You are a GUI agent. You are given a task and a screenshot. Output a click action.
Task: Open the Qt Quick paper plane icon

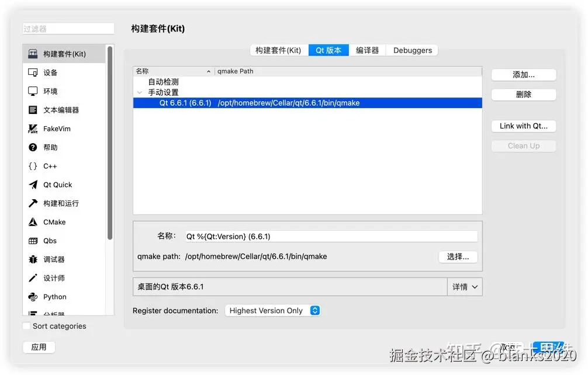click(x=33, y=185)
